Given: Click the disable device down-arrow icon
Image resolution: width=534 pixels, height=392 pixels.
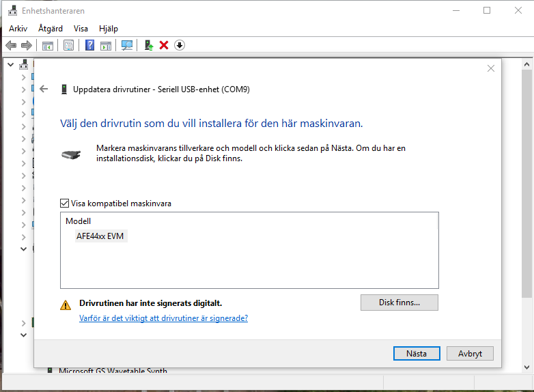Looking at the screenshot, I should click(x=180, y=45).
